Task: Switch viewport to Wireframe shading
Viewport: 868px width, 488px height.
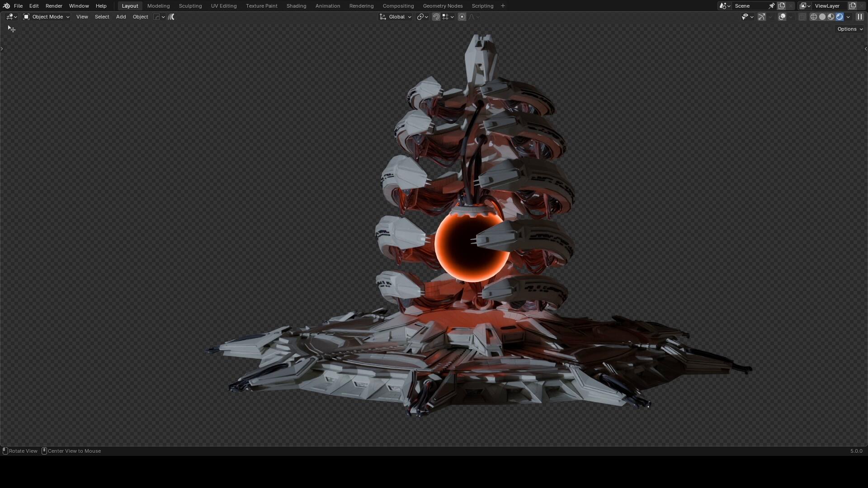Action: 814,17
